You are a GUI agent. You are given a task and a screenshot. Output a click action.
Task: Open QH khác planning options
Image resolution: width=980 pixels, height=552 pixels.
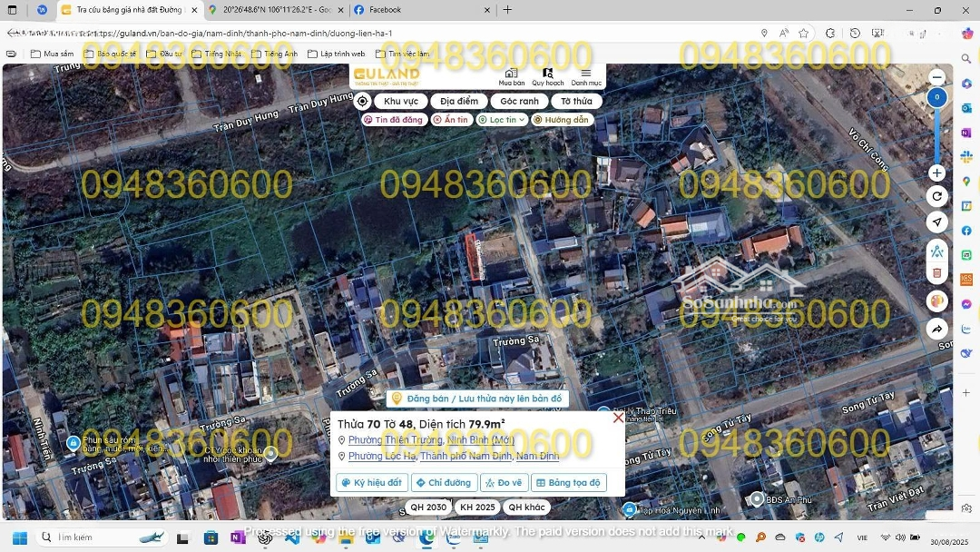click(526, 508)
